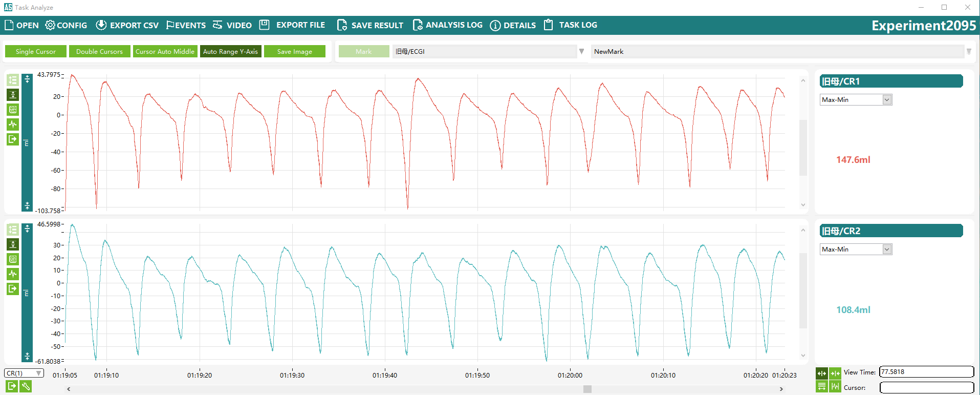Screen dimensions: 980x395
Task: Click the horizontal timeline scrollbar thumb
Action: (587, 389)
